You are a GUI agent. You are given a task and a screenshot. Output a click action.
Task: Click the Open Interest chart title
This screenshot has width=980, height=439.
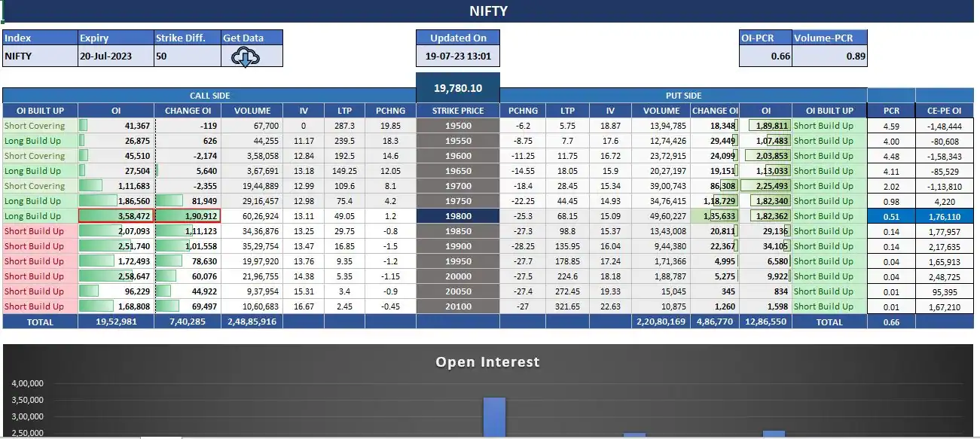(487, 362)
